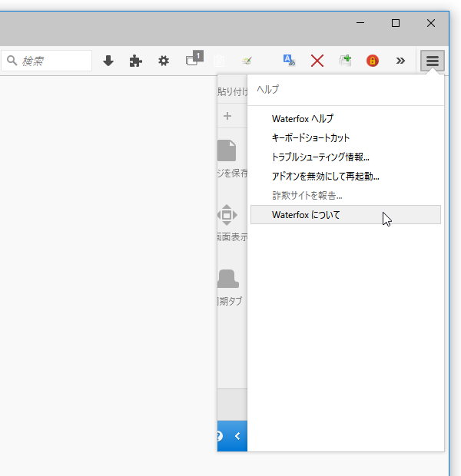Viewport: 461px width, 476px height.
Task: Open the Add-ons puzzle piece icon
Action: 135,61
